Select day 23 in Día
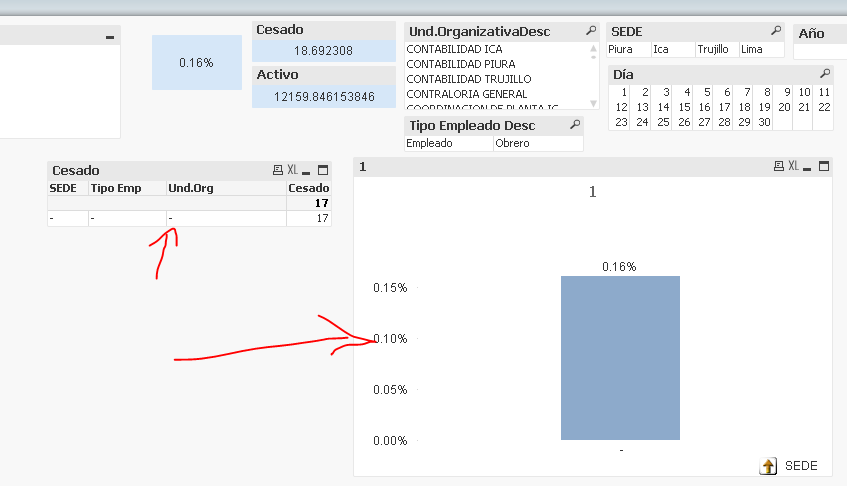Image resolution: width=847 pixels, height=486 pixels. click(x=620, y=123)
